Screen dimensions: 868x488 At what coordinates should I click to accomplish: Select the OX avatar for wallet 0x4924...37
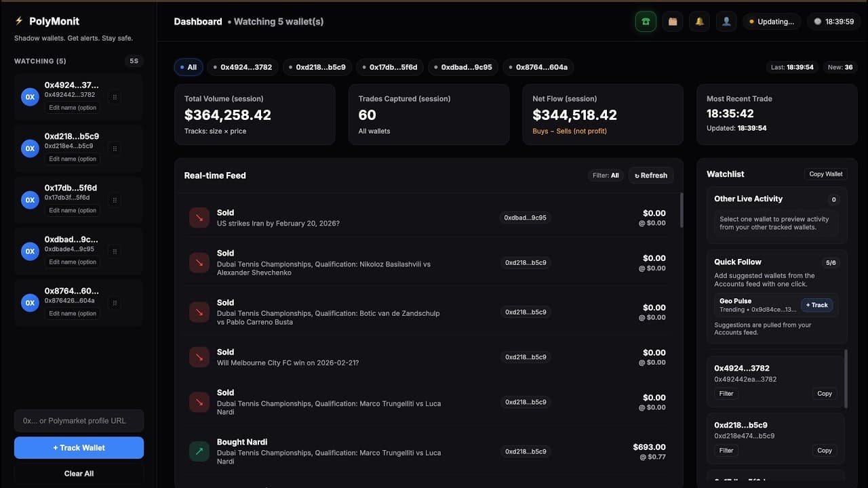point(29,97)
